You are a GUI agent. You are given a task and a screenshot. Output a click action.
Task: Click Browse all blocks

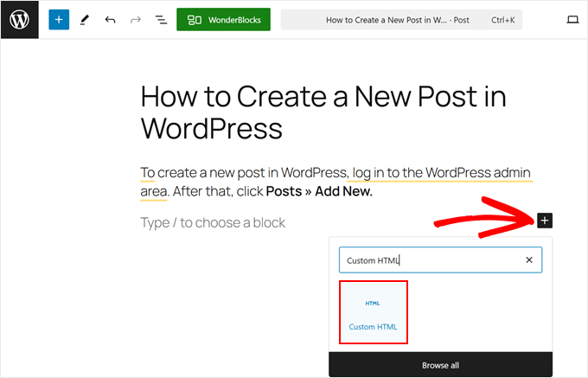tap(440, 365)
